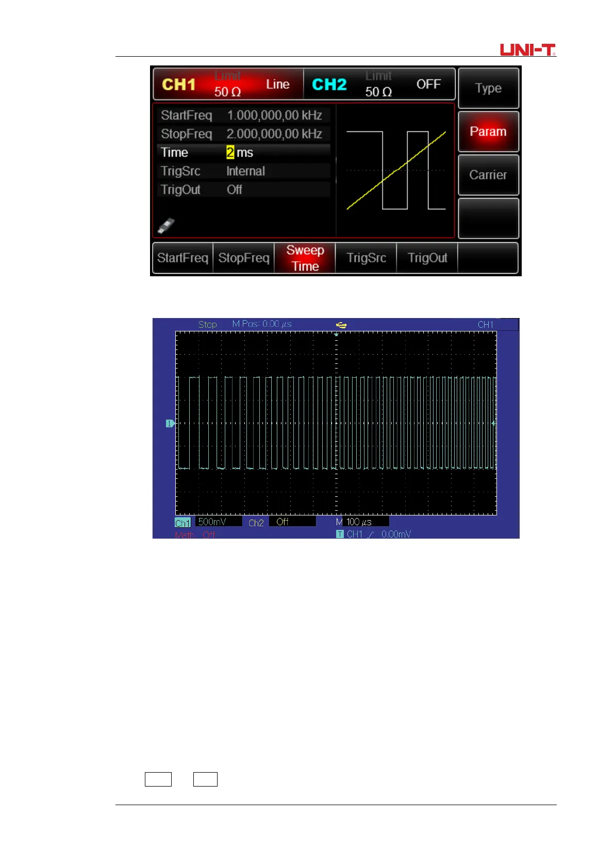The image size is (614, 868).
Task: Click the StartFreq value 1.000,000,00 kHz
Action: [x=275, y=115]
